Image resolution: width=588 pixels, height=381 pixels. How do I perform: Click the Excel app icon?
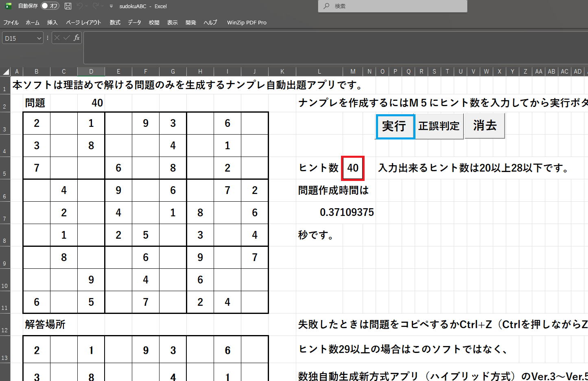point(8,6)
